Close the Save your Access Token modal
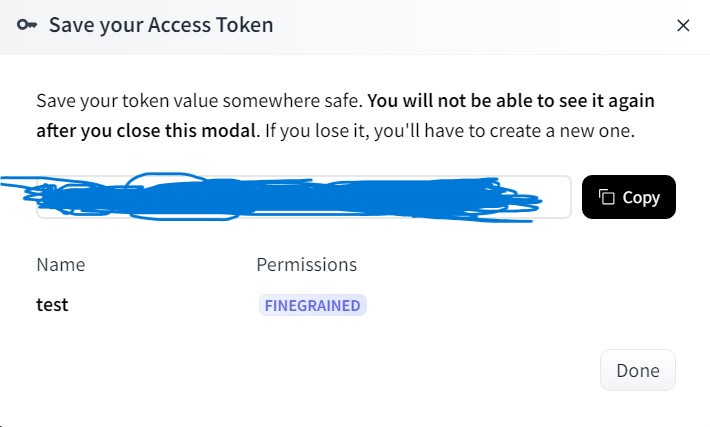710x427 pixels. coord(683,25)
